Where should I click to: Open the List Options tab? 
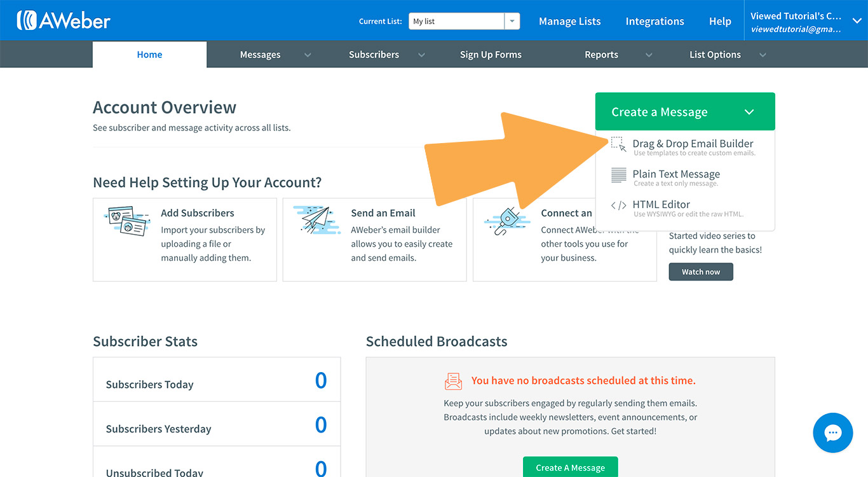(715, 55)
